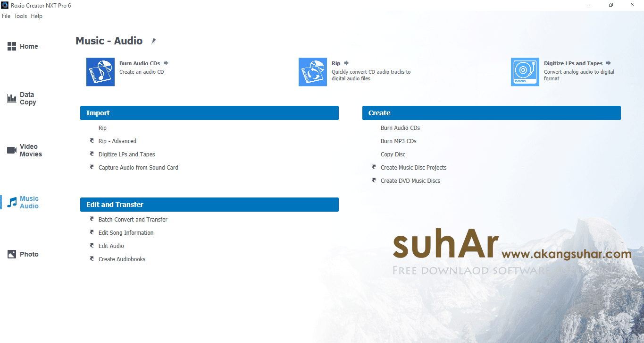The image size is (644, 343).
Task: Switch to the Video Movies tab label
Action: (31, 150)
